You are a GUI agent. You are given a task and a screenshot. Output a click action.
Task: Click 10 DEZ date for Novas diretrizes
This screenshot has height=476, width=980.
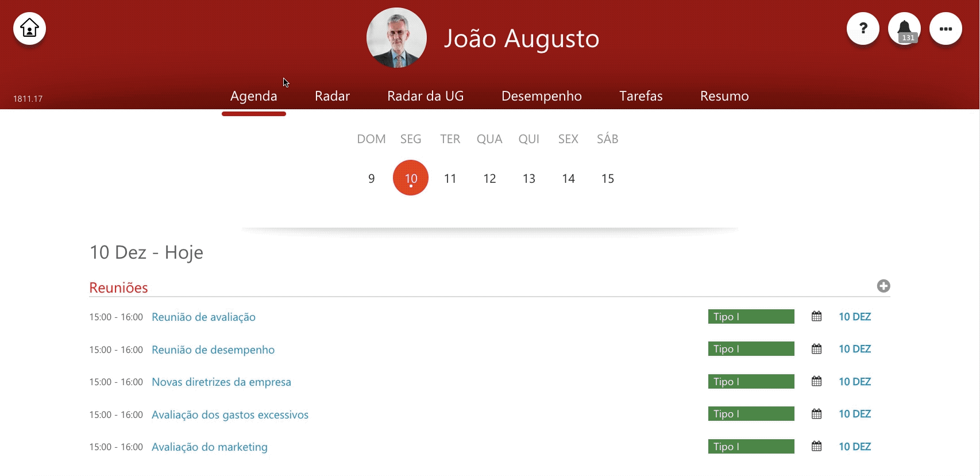[x=855, y=382]
